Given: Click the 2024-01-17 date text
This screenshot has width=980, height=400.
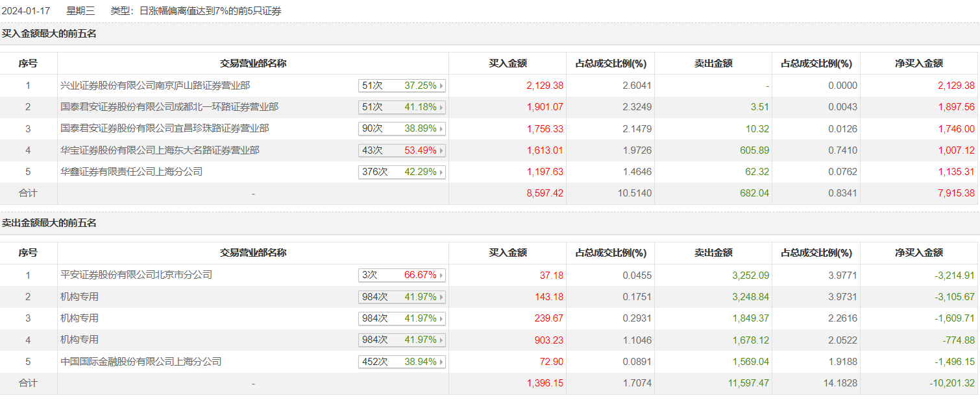Looking at the screenshot, I should 25,11.
